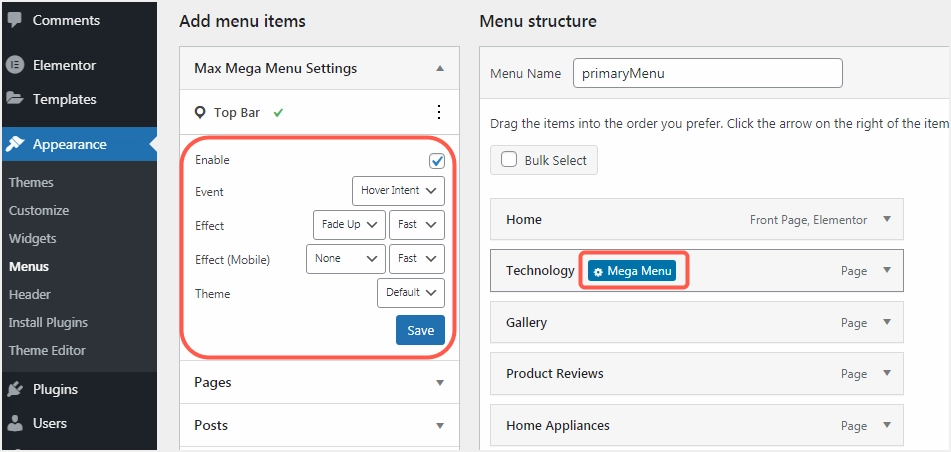Click the Mega Menu button on Technology
The width and height of the screenshot is (951, 452).
click(x=632, y=271)
